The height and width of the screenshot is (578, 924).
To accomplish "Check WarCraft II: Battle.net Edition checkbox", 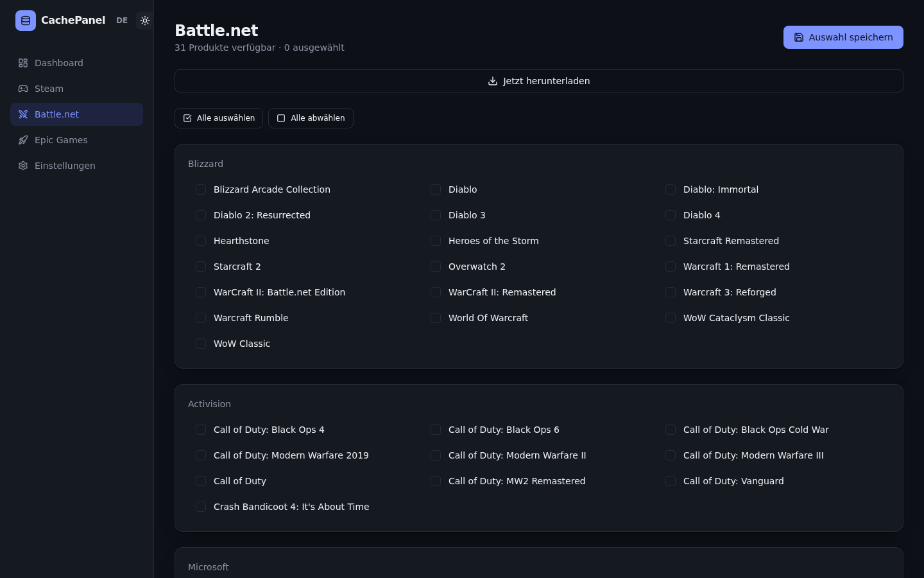I will tap(201, 292).
